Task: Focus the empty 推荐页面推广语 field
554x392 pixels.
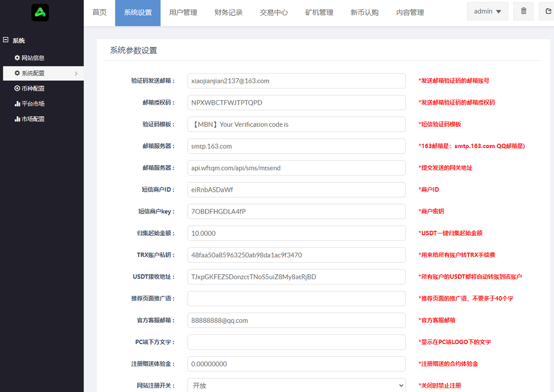Action: pos(296,298)
